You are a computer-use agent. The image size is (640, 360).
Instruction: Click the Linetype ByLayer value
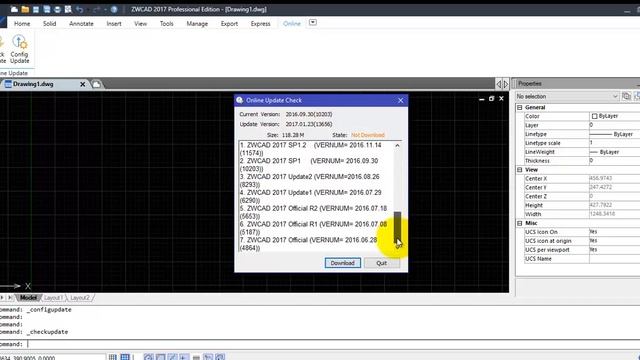coord(611,134)
